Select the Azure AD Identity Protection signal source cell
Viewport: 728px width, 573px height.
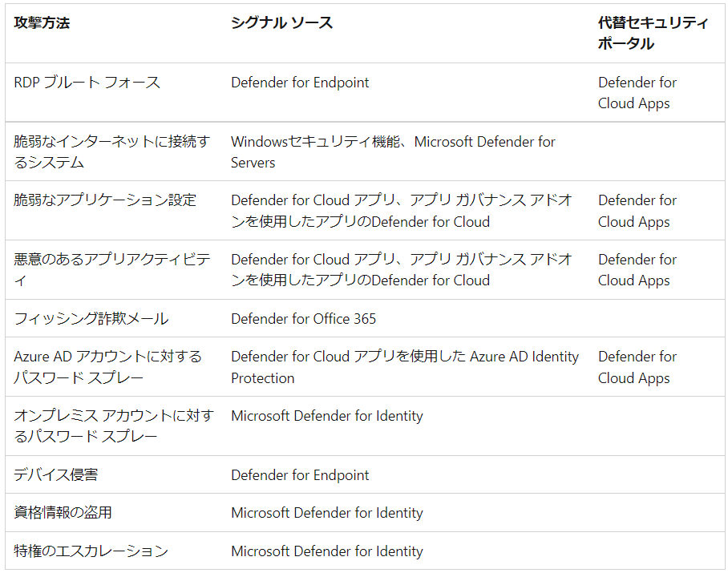[405, 367]
